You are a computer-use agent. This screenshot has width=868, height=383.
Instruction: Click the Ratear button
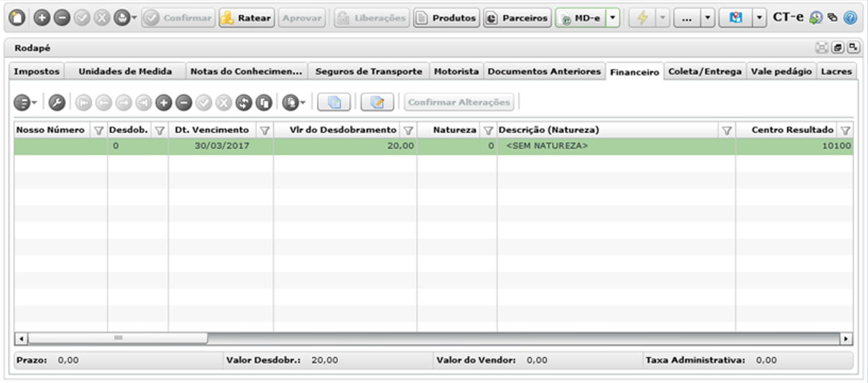247,18
